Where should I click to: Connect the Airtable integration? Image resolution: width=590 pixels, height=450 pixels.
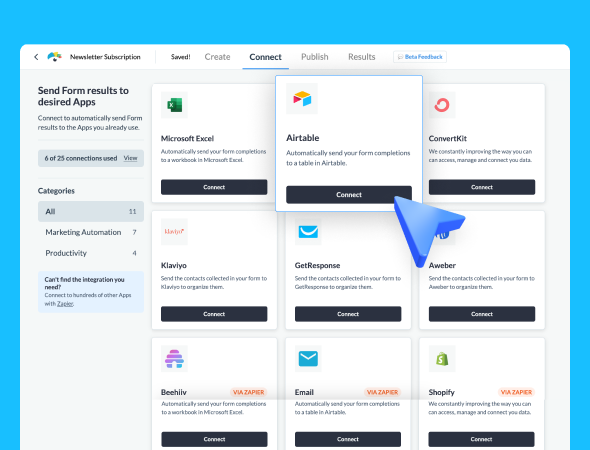click(x=349, y=195)
